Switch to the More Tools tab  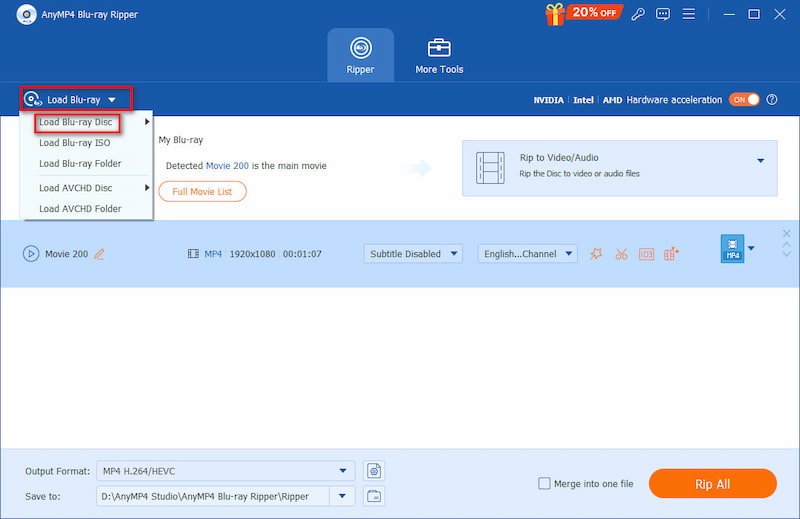[439, 56]
